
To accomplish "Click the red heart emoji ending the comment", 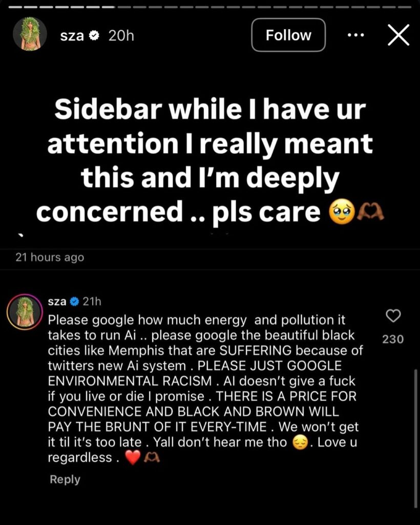I will tap(132, 458).
